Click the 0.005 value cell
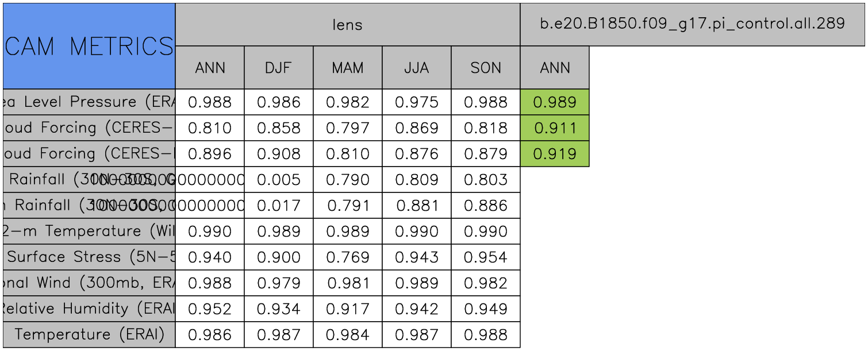 [278, 180]
